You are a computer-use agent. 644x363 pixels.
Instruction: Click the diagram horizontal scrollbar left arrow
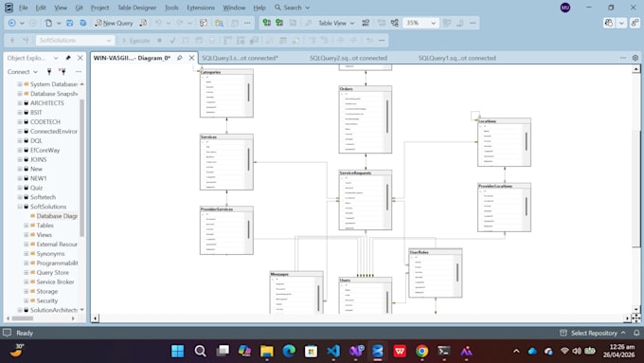(96, 318)
